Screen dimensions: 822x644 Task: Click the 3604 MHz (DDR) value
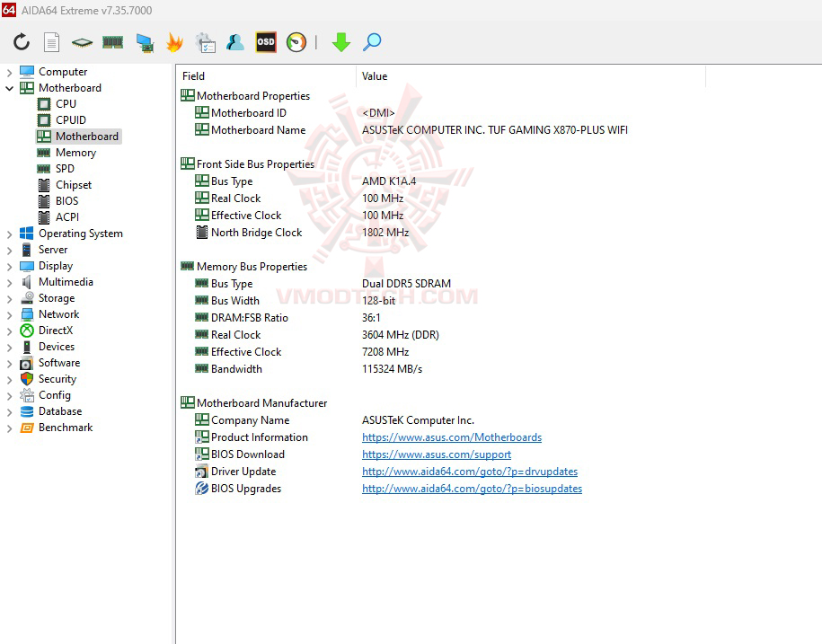click(x=401, y=334)
